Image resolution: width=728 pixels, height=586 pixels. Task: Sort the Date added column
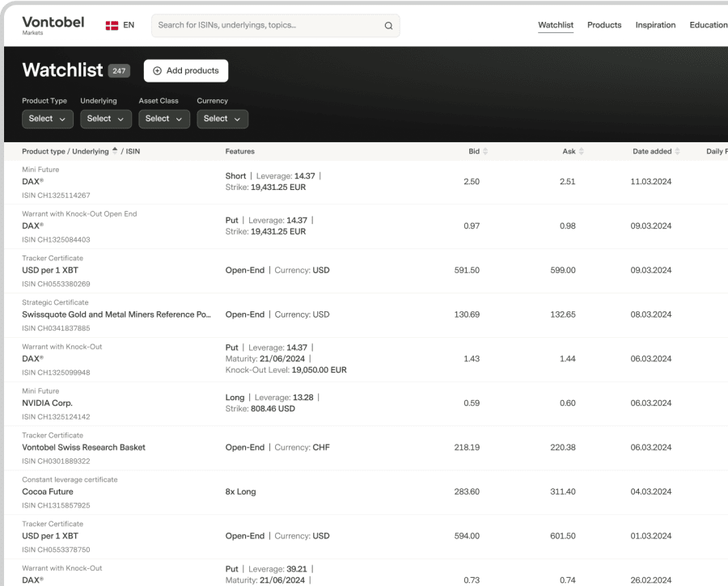677,151
